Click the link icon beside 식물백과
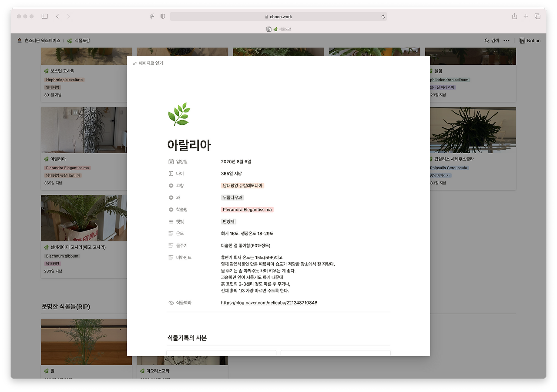This screenshot has width=557, height=392. 171,303
